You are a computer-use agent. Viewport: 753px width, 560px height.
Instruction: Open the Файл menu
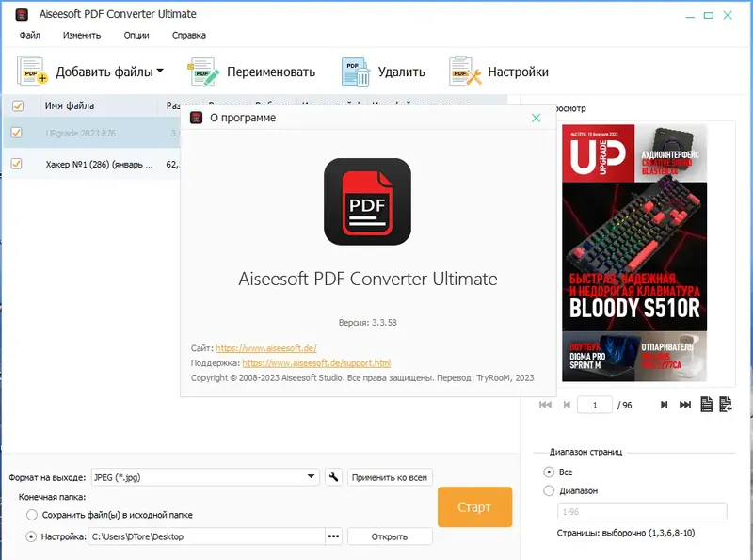pos(31,34)
